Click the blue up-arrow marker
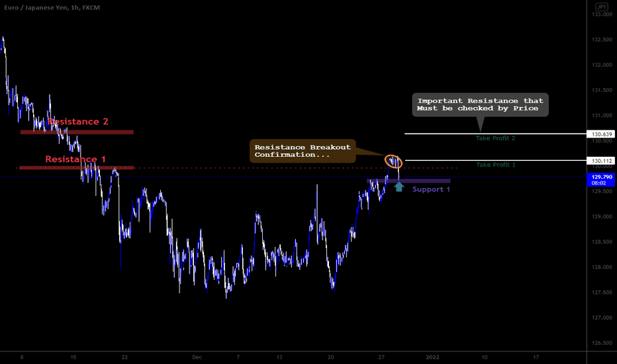 click(399, 187)
